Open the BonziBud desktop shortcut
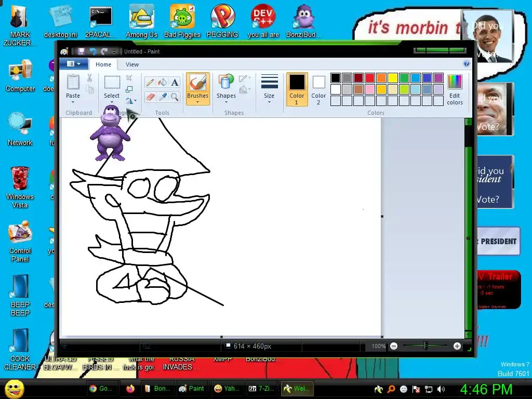Screen dimensions: 532x399 point(303,22)
